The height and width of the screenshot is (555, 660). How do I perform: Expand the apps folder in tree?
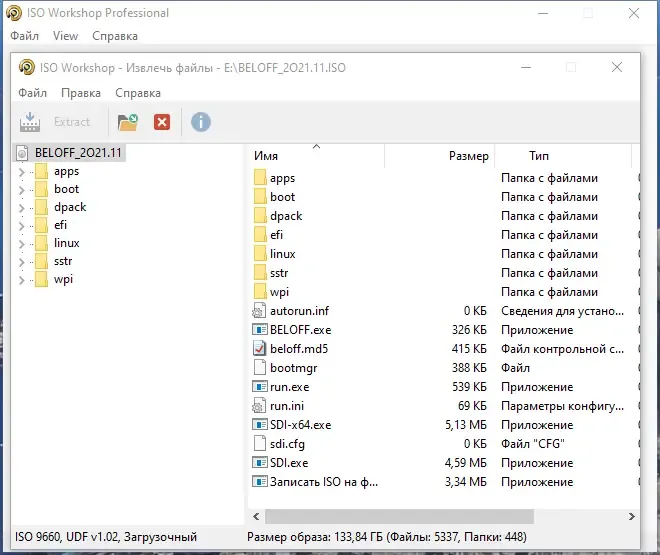[21, 172]
